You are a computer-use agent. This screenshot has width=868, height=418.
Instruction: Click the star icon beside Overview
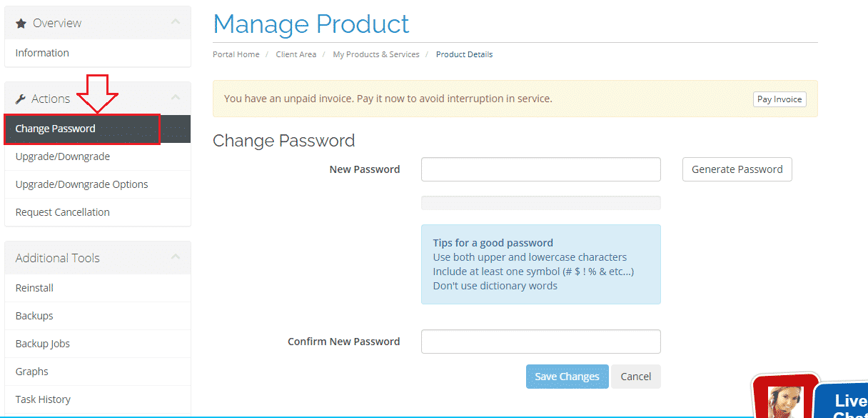tap(21, 24)
